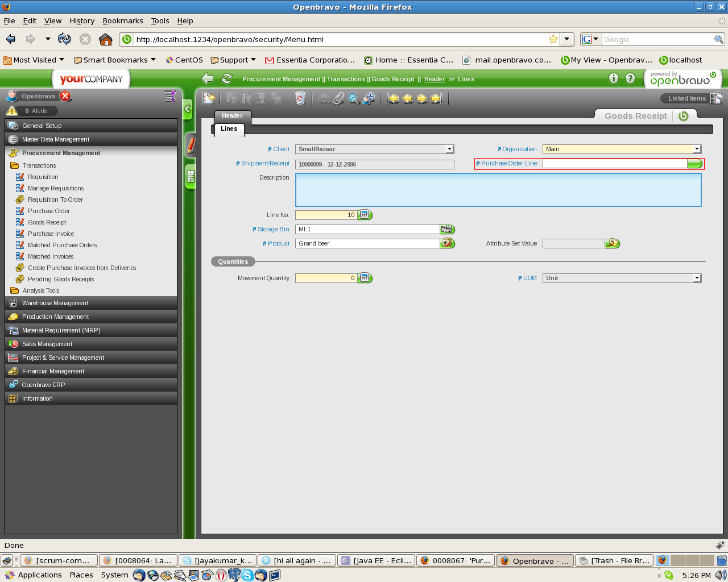Expand the Smart Bookmarks folder dropdown
Image resolution: width=728 pixels, height=582 pixels.
coord(153,60)
